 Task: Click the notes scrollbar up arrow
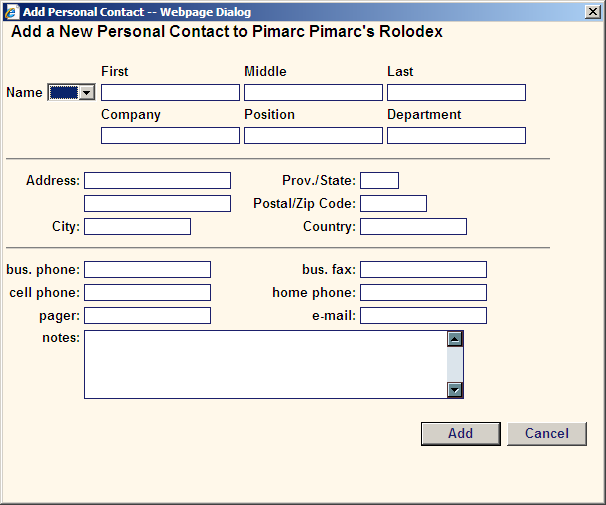455,339
